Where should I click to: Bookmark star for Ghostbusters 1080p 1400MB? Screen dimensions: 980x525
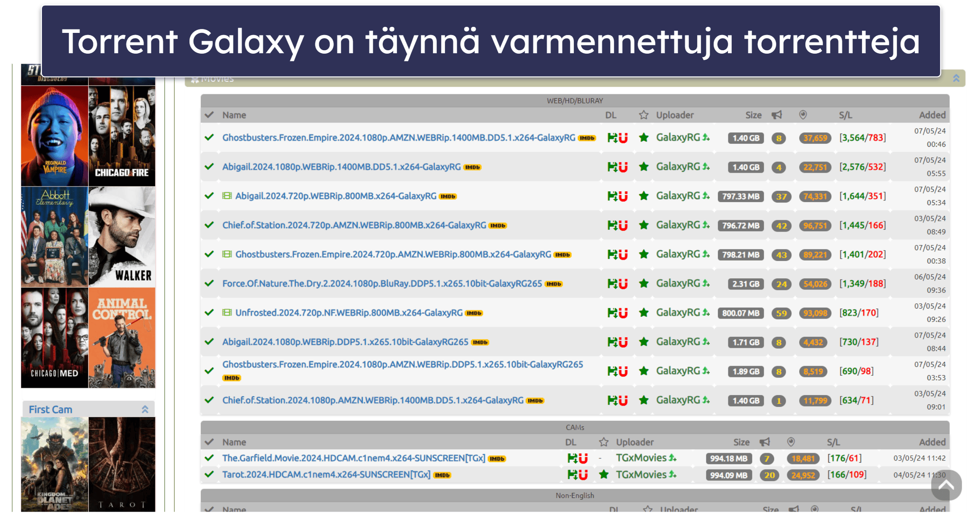[644, 138]
